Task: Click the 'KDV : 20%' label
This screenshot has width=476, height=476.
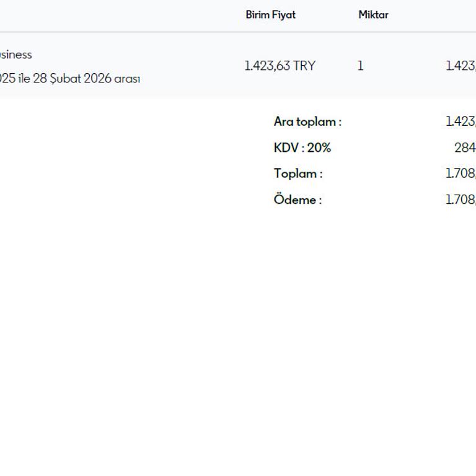Action: coord(302,148)
